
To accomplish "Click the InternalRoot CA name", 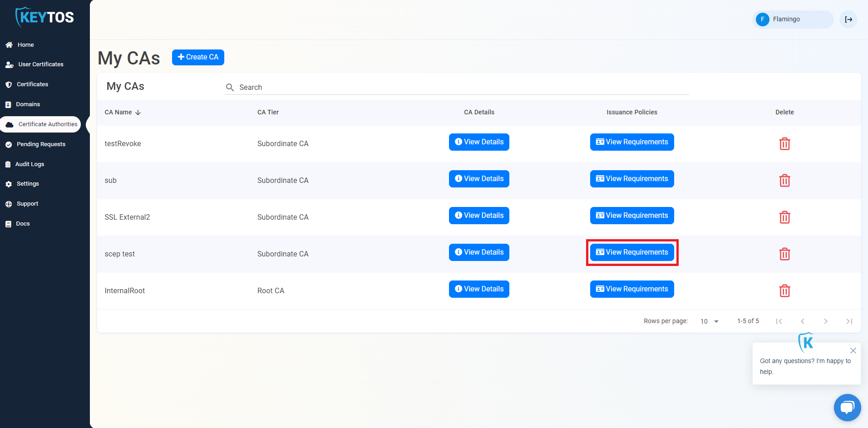I will pyautogui.click(x=125, y=291).
